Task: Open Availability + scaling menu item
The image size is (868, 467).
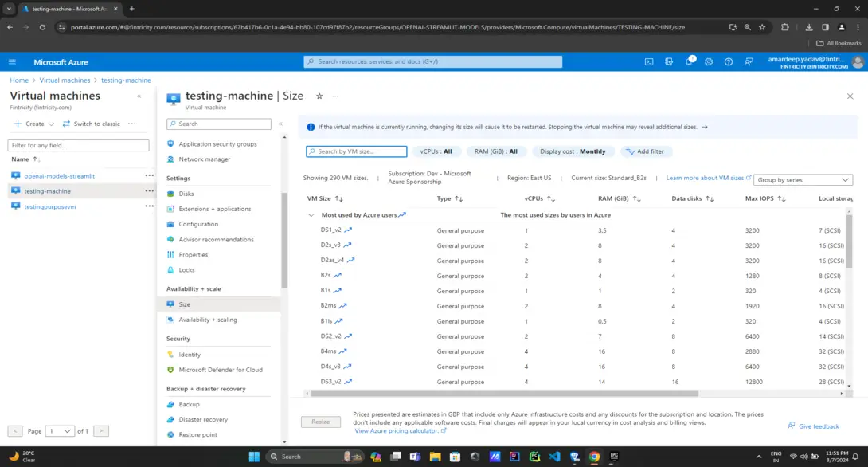Action: pyautogui.click(x=208, y=320)
